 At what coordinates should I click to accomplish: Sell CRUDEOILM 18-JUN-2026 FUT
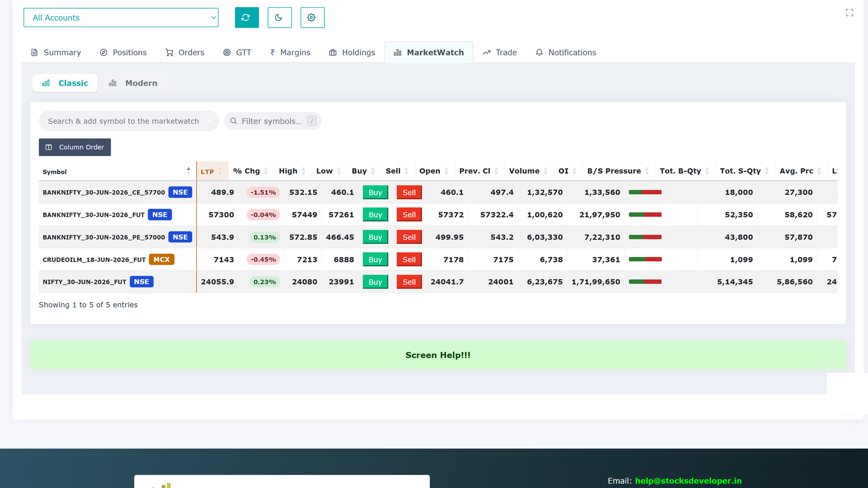(409, 260)
